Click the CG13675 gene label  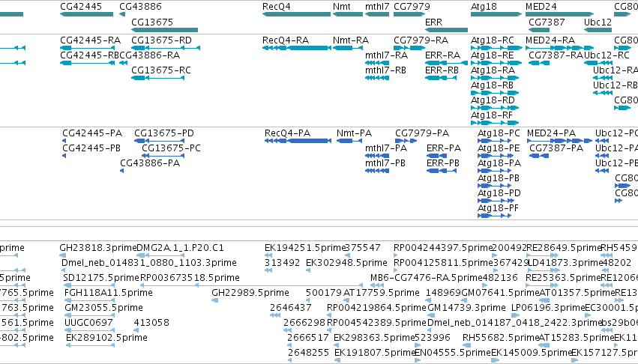[x=151, y=22]
